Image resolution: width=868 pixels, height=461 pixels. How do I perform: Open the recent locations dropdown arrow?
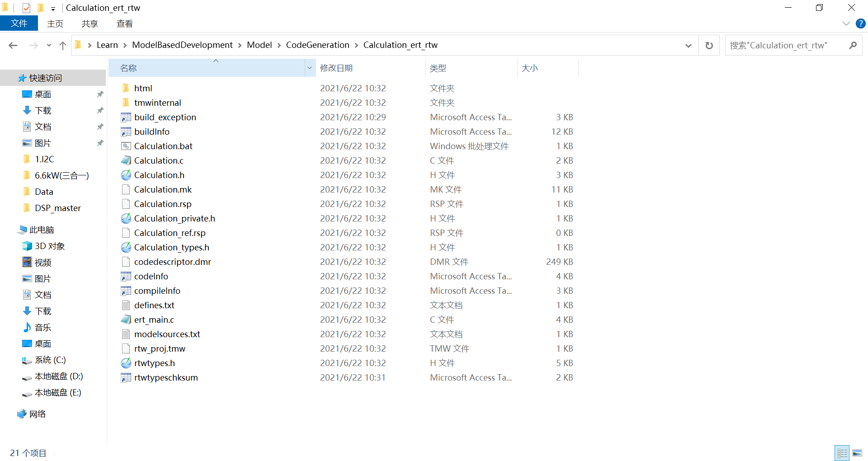click(49, 45)
